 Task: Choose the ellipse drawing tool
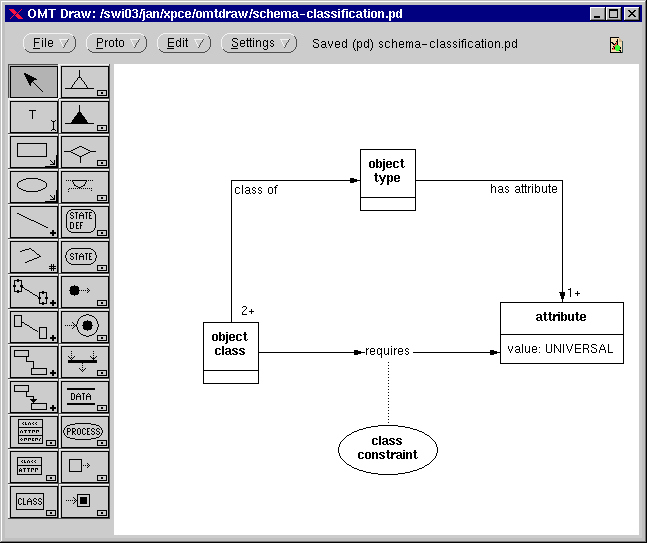pyautogui.click(x=33, y=187)
